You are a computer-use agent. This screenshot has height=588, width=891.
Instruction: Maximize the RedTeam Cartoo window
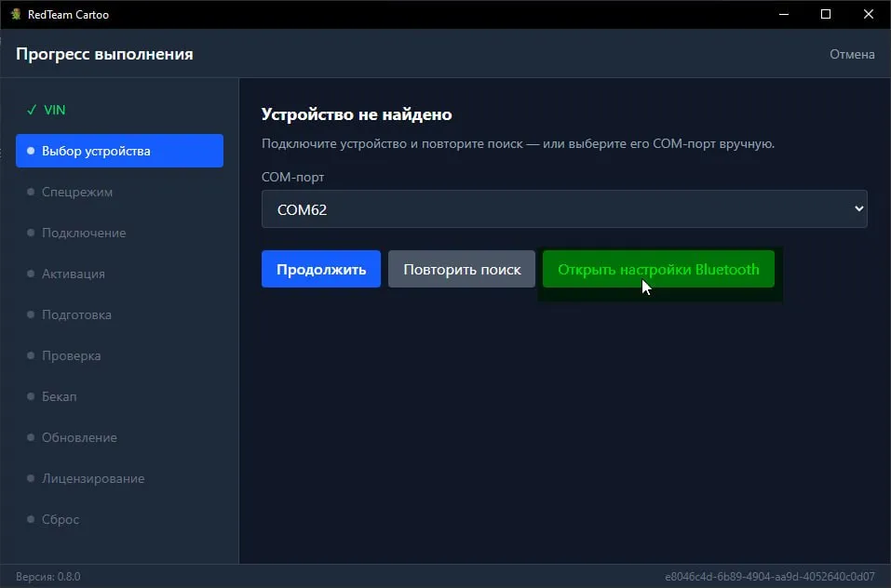click(826, 14)
